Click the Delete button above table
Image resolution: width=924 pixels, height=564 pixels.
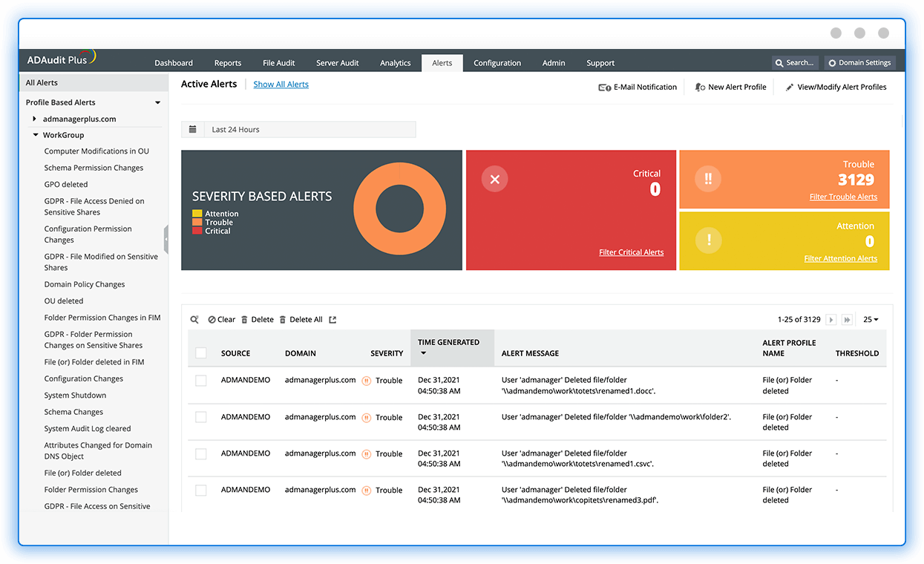click(257, 320)
